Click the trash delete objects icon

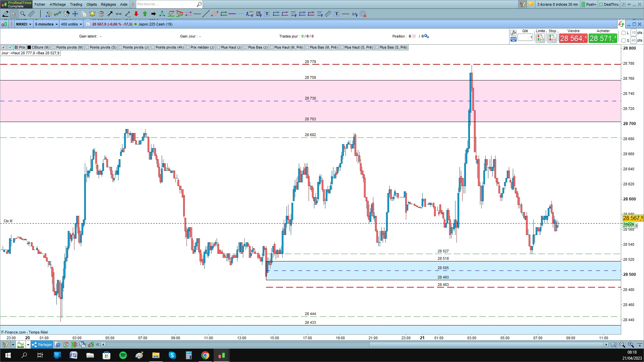pos(101,14)
